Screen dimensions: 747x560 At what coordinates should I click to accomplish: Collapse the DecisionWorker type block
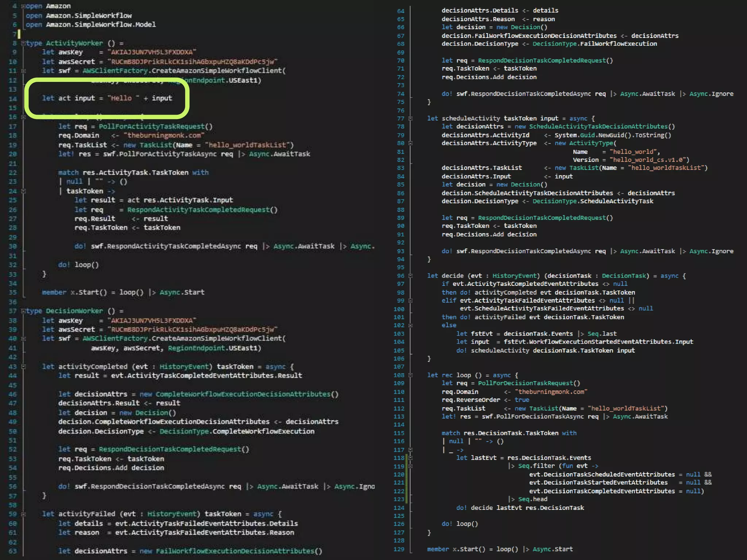point(23,311)
